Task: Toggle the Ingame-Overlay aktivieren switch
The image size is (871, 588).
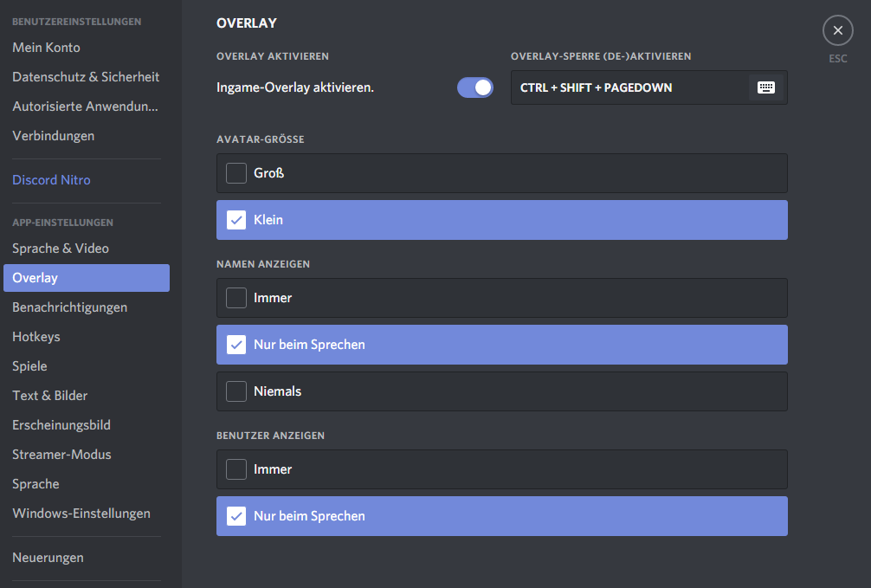Action: (475, 87)
